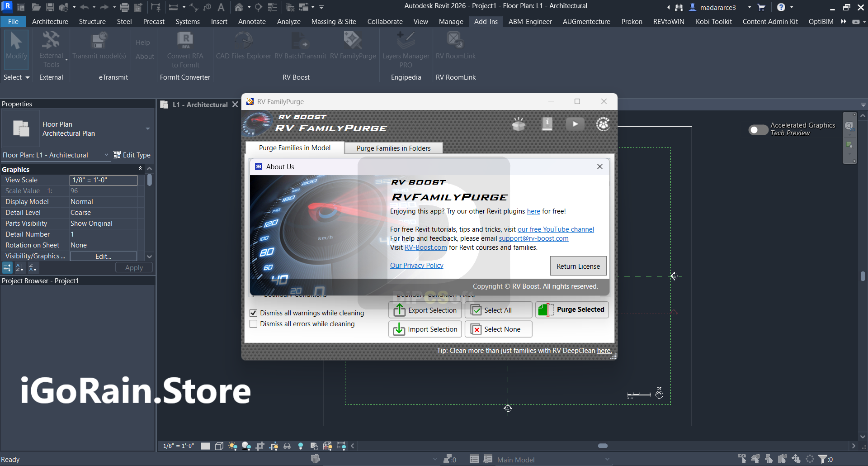Screen dimensions: 868x466
Task: Click the Return License button
Action: point(578,266)
